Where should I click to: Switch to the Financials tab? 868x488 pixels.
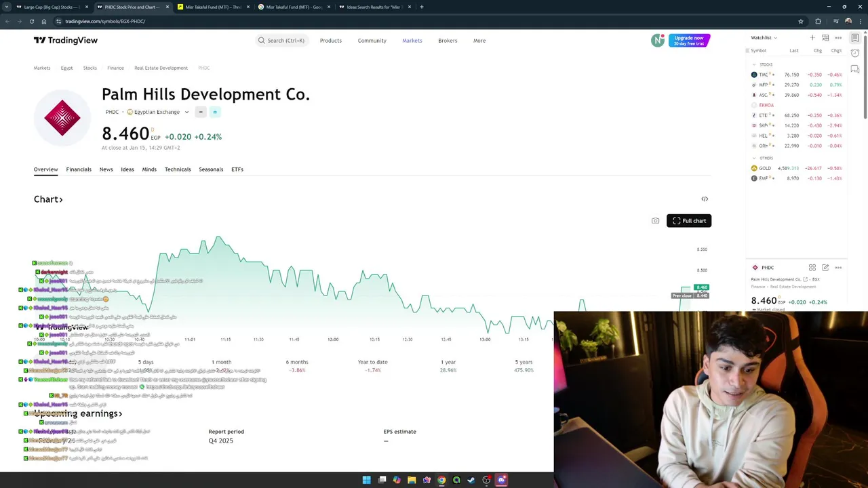coord(79,169)
